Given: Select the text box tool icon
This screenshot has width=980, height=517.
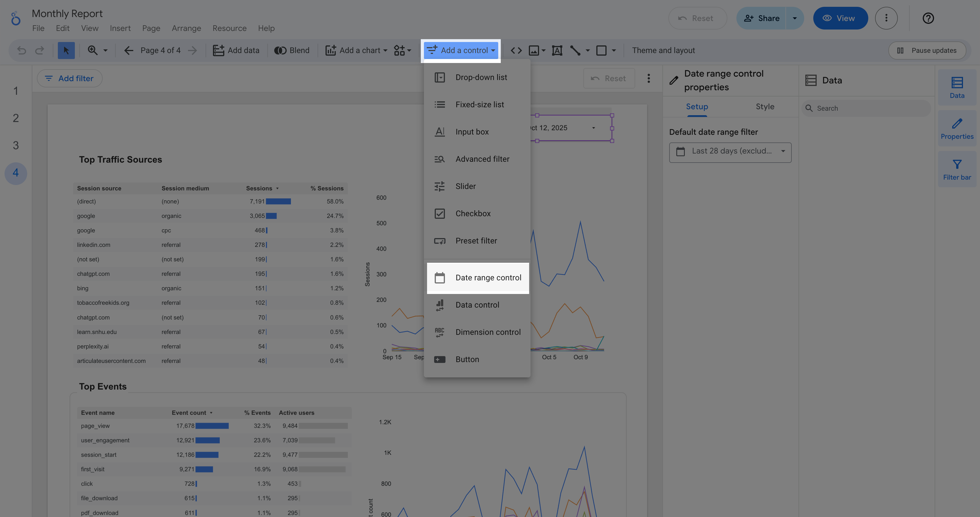Looking at the screenshot, I should [557, 50].
